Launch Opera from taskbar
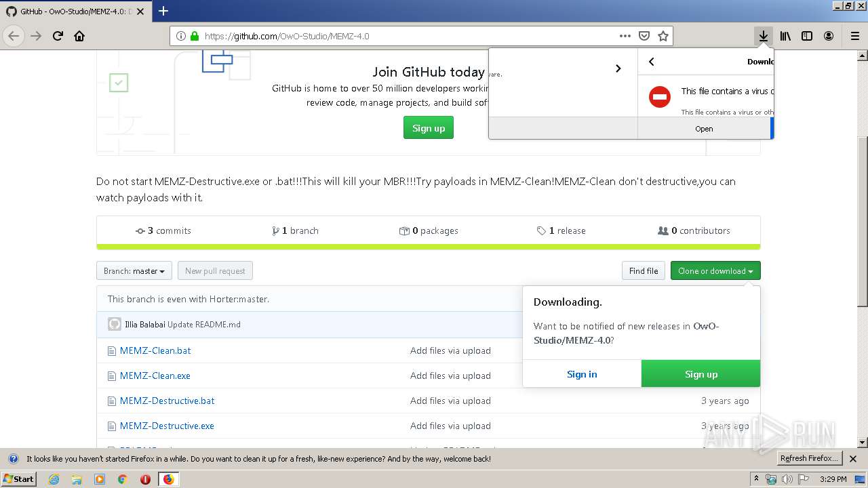 tap(145, 479)
